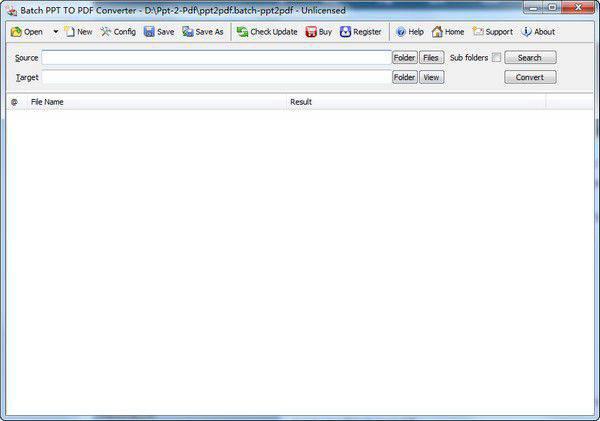600x421 pixels.
Task: Select source Files button
Action: pos(431,58)
